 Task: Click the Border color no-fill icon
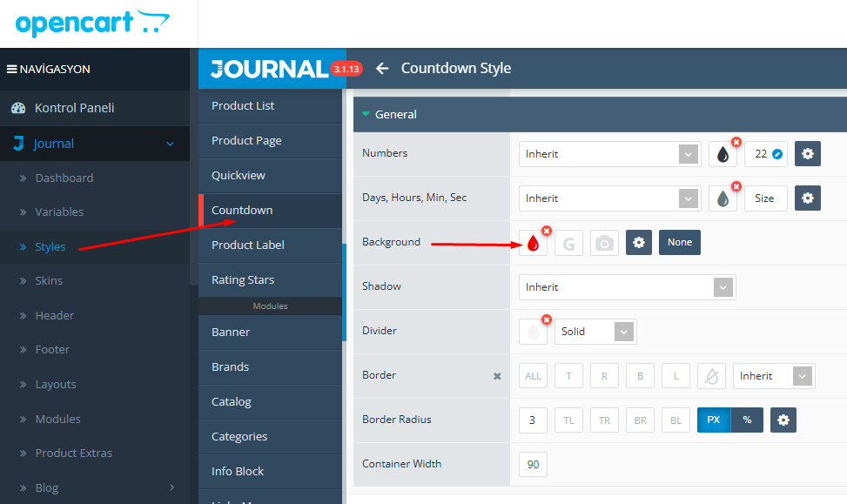711,376
